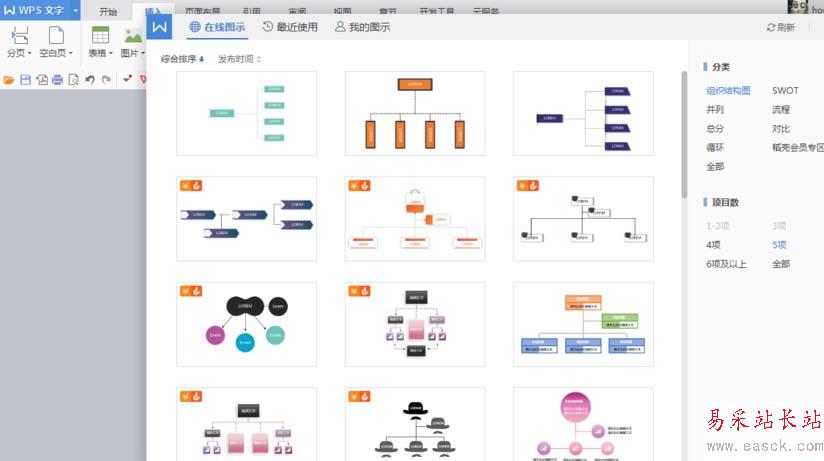Click the open folder icon in quick toolbar
The image size is (824, 461).
8,80
